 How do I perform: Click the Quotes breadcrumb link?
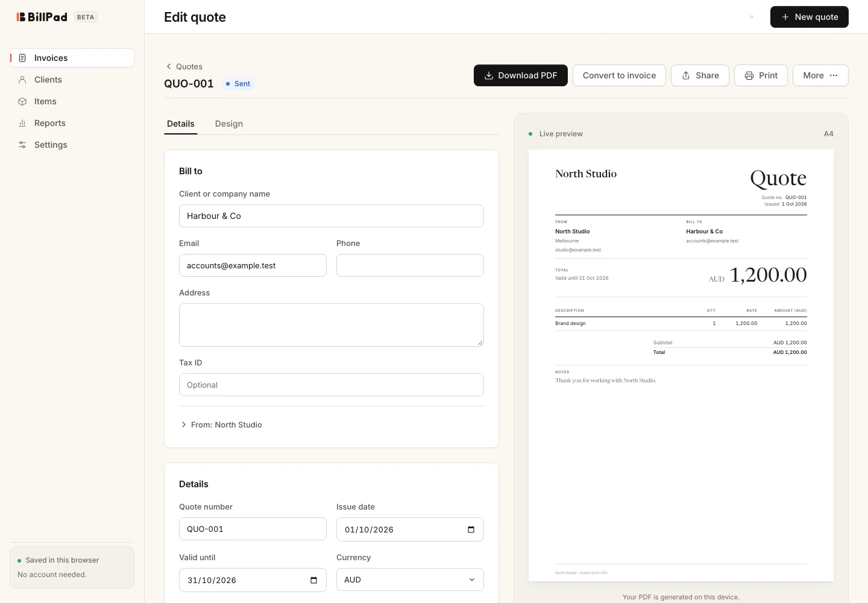point(189,66)
